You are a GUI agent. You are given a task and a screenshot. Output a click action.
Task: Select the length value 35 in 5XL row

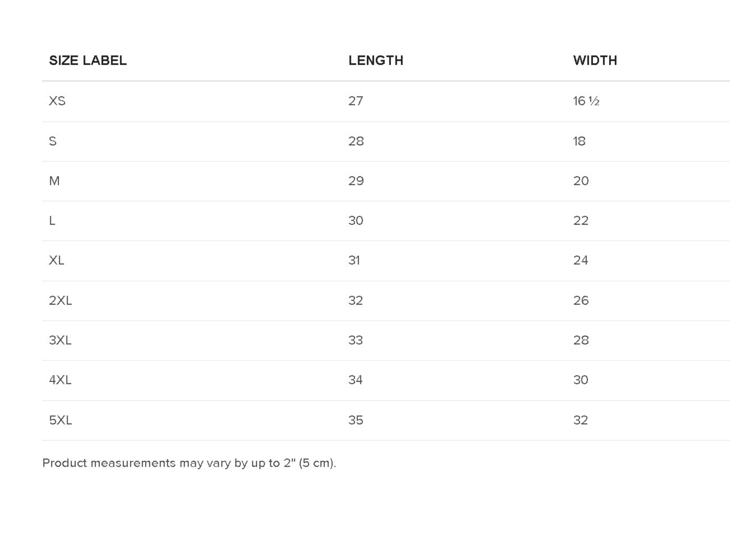(356, 421)
